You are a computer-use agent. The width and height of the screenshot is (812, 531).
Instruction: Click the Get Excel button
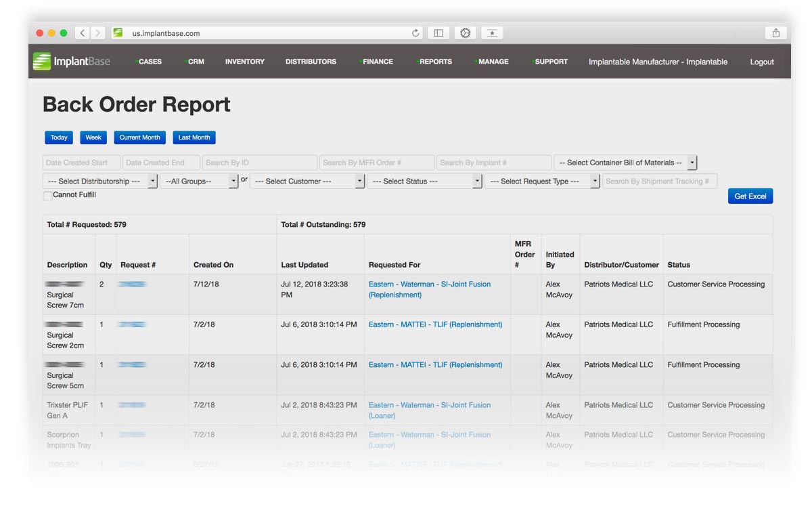(x=750, y=196)
